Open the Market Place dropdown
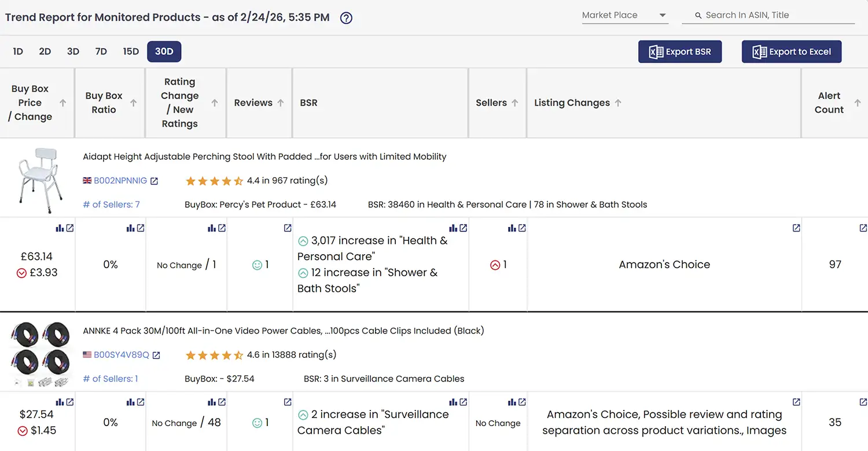This screenshot has width=868, height=451. pyautogui.click(x=625, y=15)
